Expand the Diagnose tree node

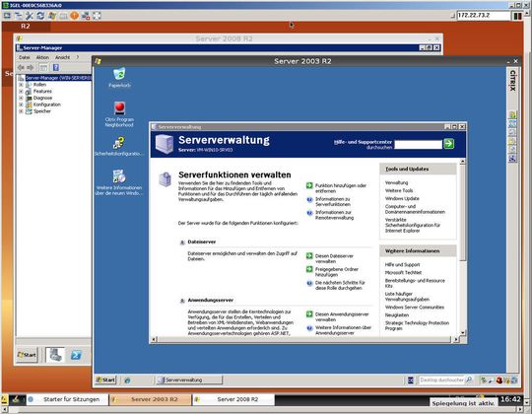(x=21, y=98)
